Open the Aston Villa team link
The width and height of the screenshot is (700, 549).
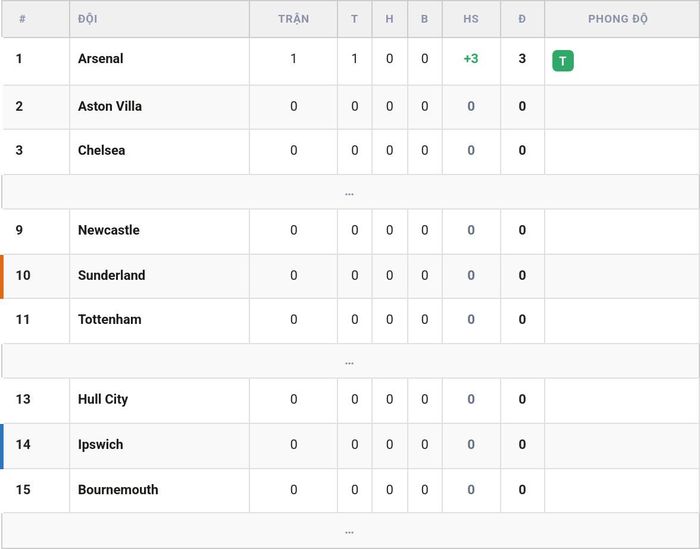110,106
